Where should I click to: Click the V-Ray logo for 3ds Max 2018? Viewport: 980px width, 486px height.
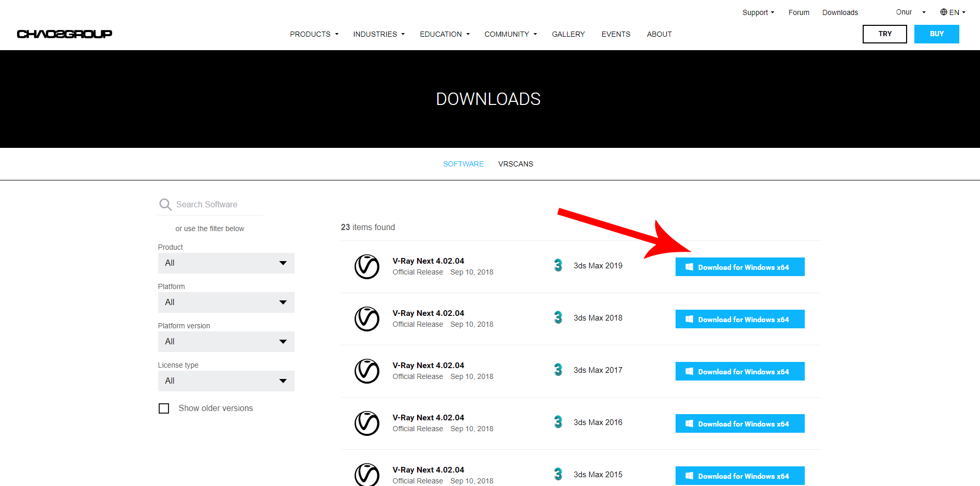click(x=367, y=319)
